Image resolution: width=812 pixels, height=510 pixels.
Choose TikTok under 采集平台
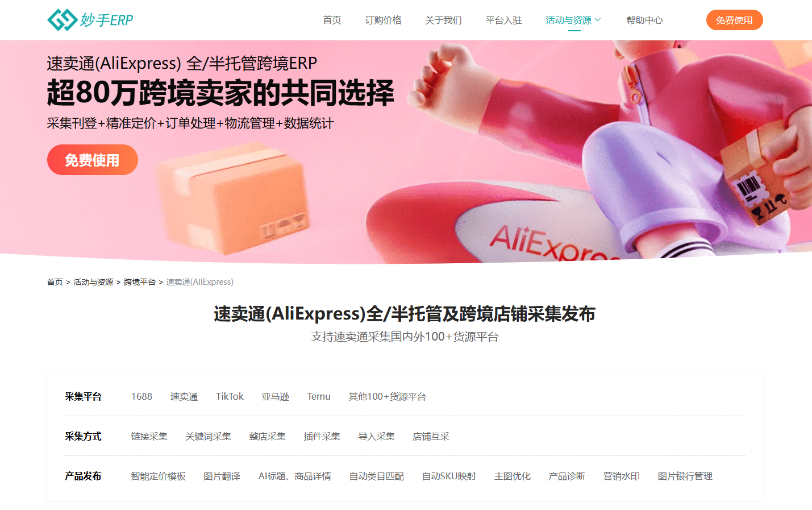coord(230,396)
